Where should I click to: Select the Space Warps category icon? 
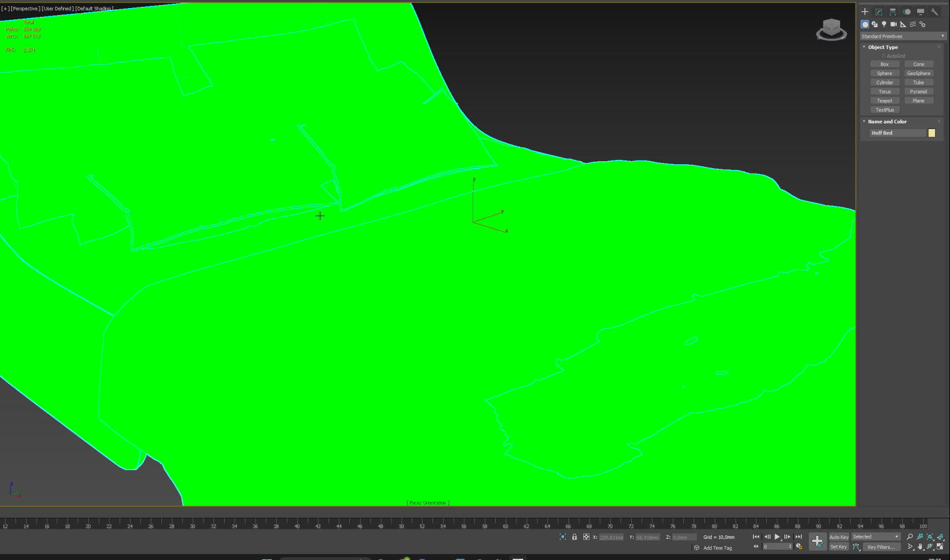pyautogui.click(x=913, y=24)
